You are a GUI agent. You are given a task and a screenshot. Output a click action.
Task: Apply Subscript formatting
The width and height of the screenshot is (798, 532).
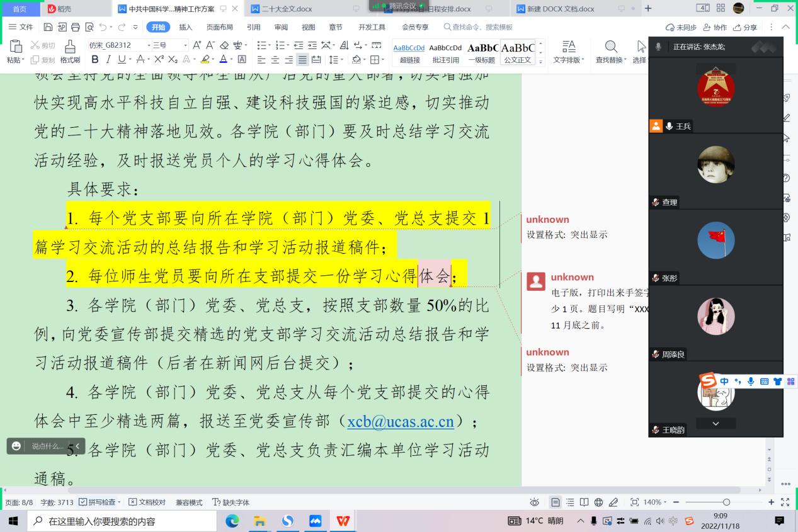[173, 59]
